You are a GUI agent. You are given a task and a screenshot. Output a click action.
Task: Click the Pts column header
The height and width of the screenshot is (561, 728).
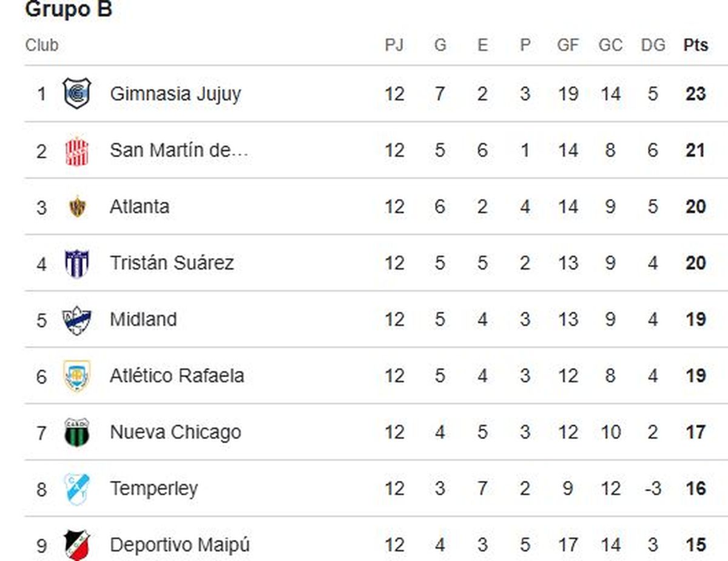[x=696, y=46]
